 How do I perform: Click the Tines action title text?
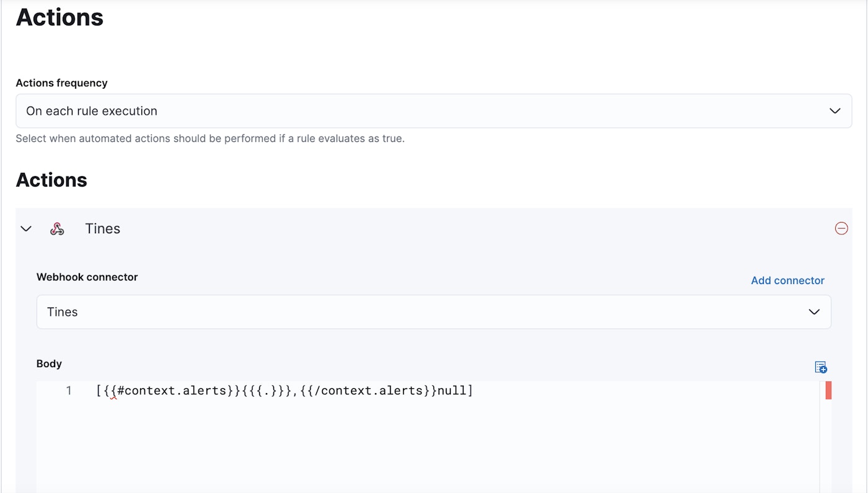[102, 229]
